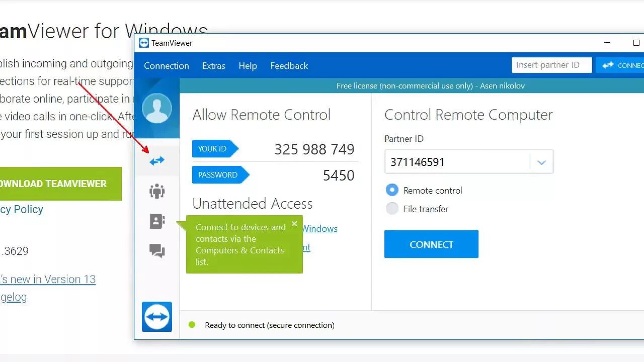Click the Insert partner ID field

tap(551, 65)
